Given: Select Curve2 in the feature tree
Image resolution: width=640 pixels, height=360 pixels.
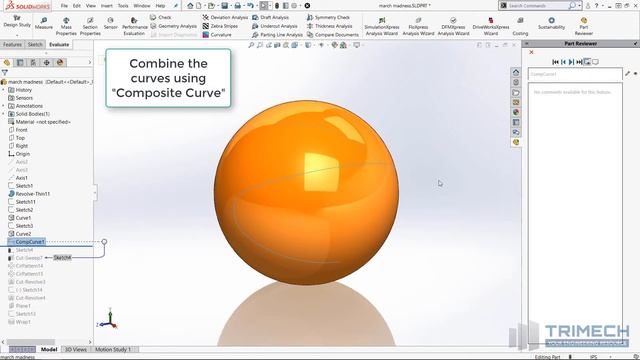Looking at the screenshot, I should [20, 234].
